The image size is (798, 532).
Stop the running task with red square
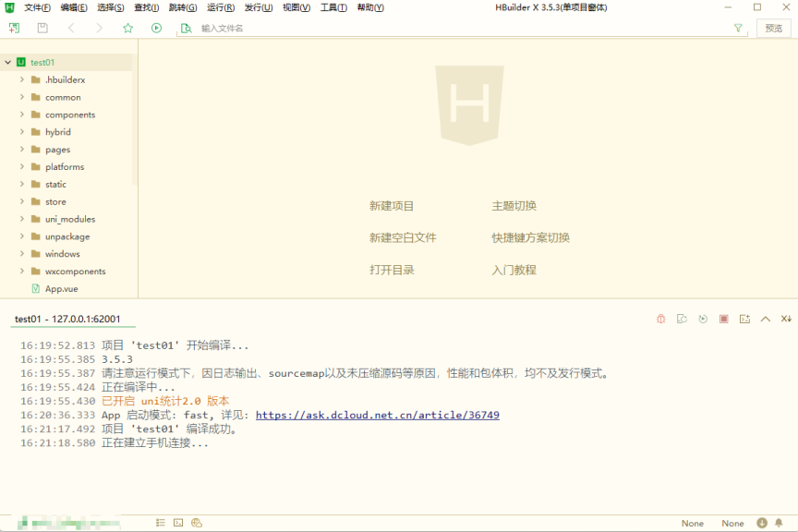(x=724, y=319)
